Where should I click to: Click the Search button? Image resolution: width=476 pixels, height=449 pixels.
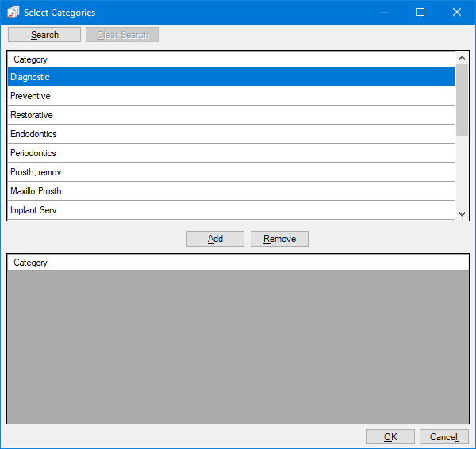(x=44, y=35)
